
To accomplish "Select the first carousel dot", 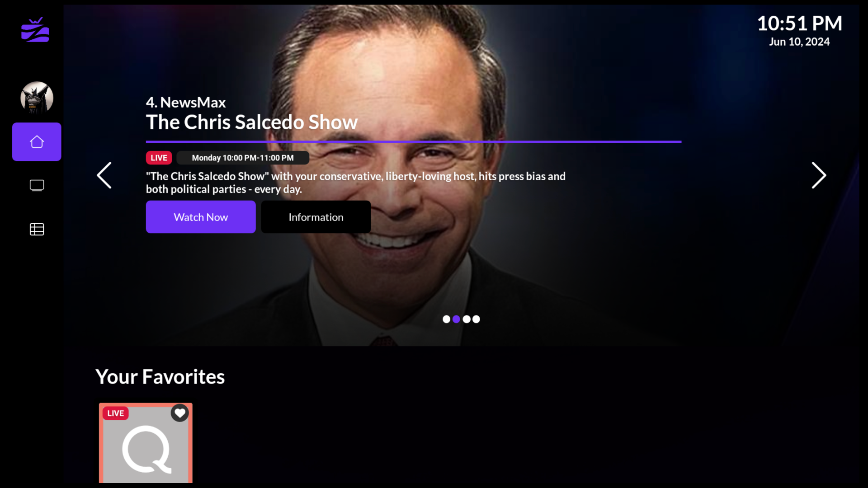I will [x=446, y=319].
